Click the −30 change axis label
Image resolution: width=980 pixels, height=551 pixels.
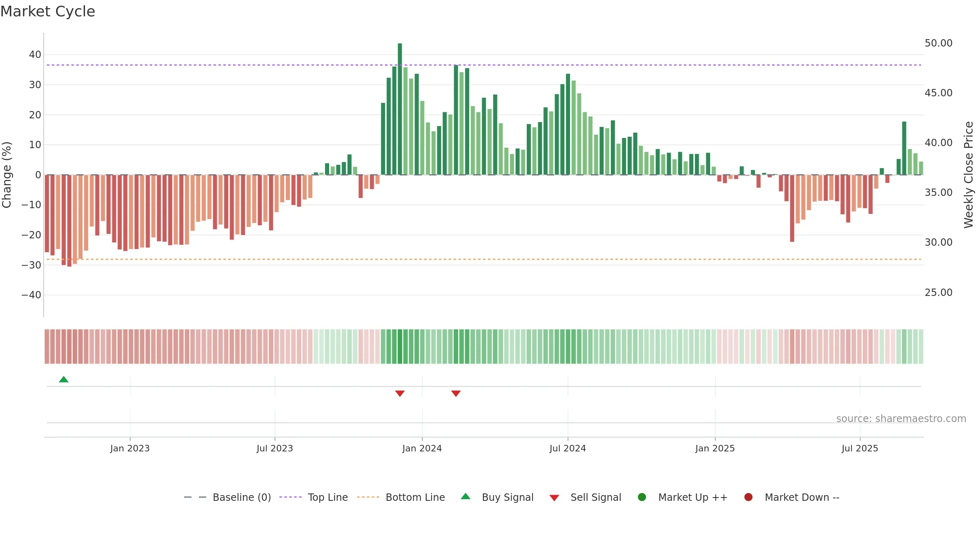(x=31, y=265)
